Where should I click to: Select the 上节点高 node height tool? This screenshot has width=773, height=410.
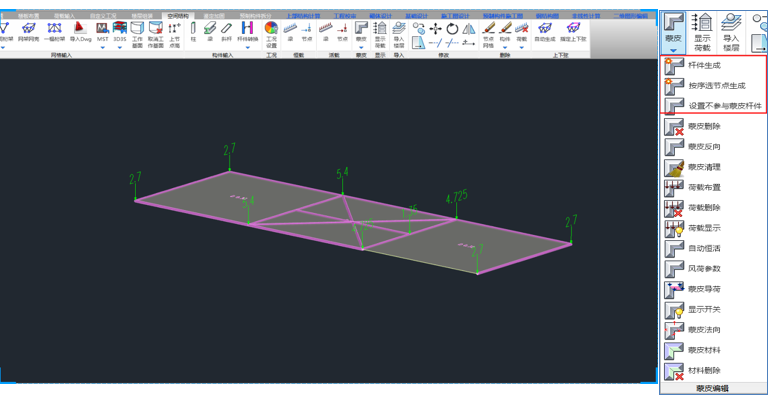point(174,34)
